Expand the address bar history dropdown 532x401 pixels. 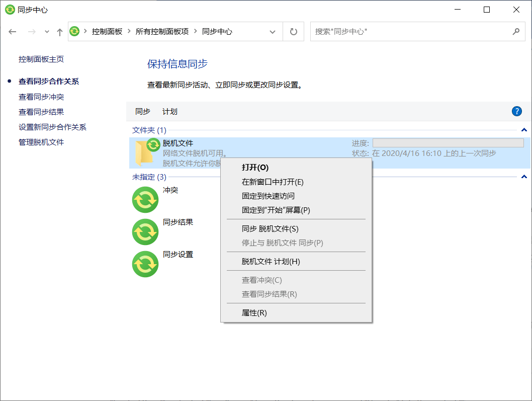[x=272, y=32]
